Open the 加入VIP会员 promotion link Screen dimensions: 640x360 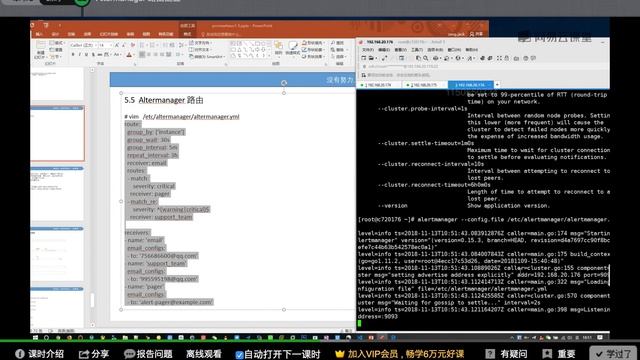[399, 354]
